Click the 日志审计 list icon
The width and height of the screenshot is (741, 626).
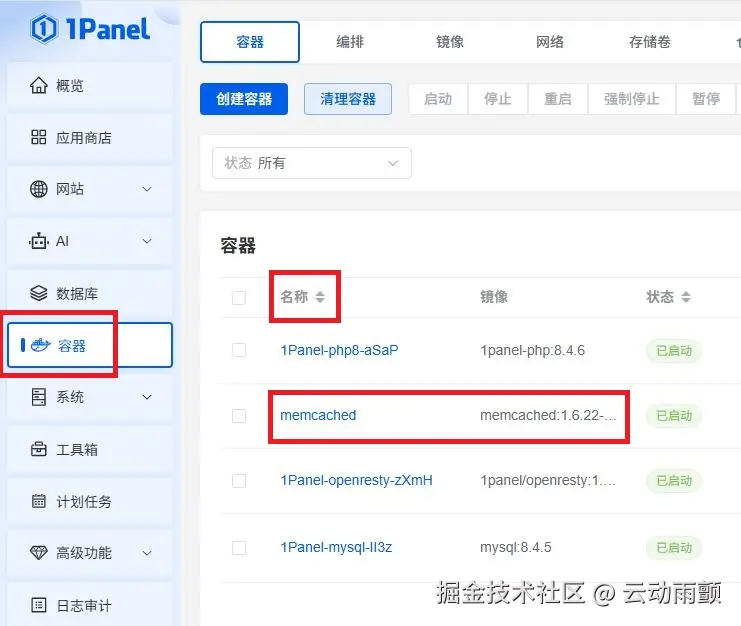click(x=39, y=605)
